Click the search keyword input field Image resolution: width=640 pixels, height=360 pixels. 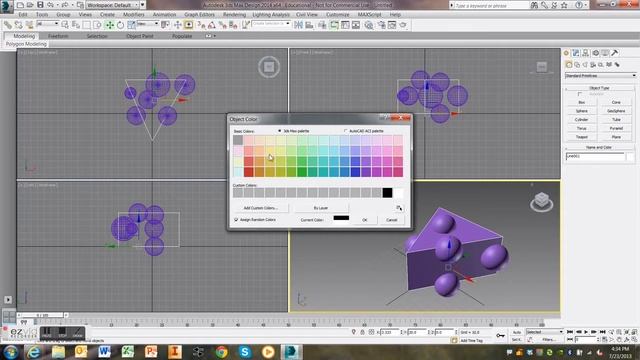[491, 5]
